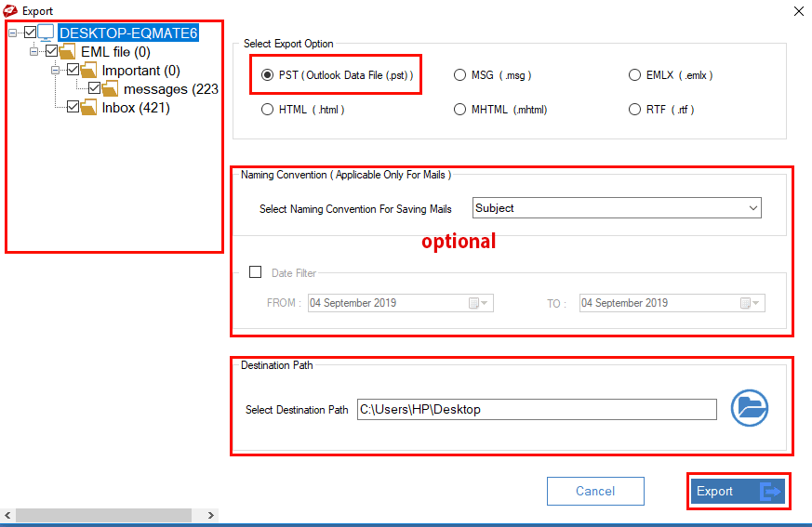Open the FROM date calendar picker

(x=479, y=303)
